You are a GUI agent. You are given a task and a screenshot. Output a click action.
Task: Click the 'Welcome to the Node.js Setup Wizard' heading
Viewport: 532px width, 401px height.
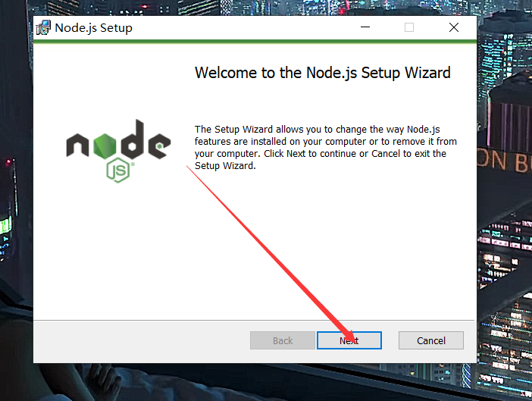click(322, 73)
